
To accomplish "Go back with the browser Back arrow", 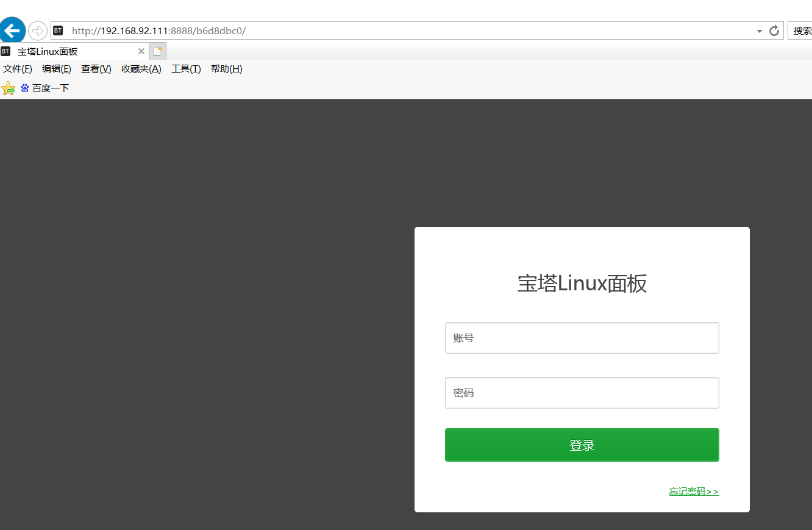I will [13, 30].
